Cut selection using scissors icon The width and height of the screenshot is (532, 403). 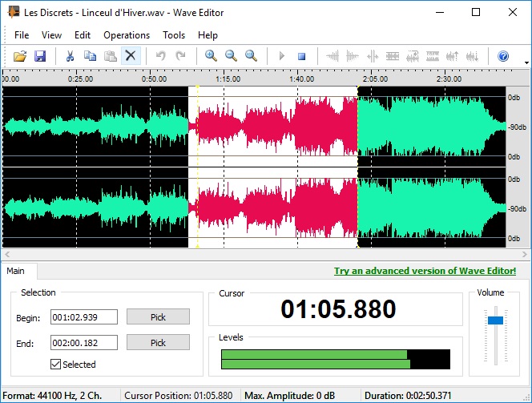pos(71,56)
